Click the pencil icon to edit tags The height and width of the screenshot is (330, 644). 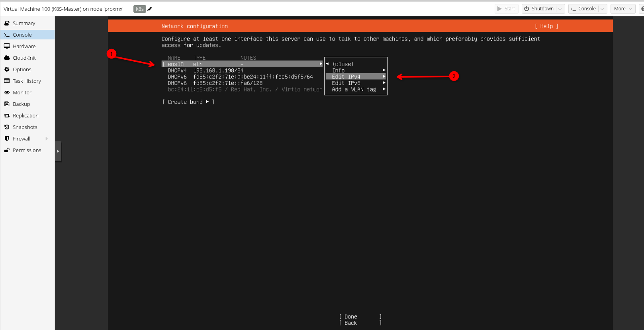tap(150, 9)
